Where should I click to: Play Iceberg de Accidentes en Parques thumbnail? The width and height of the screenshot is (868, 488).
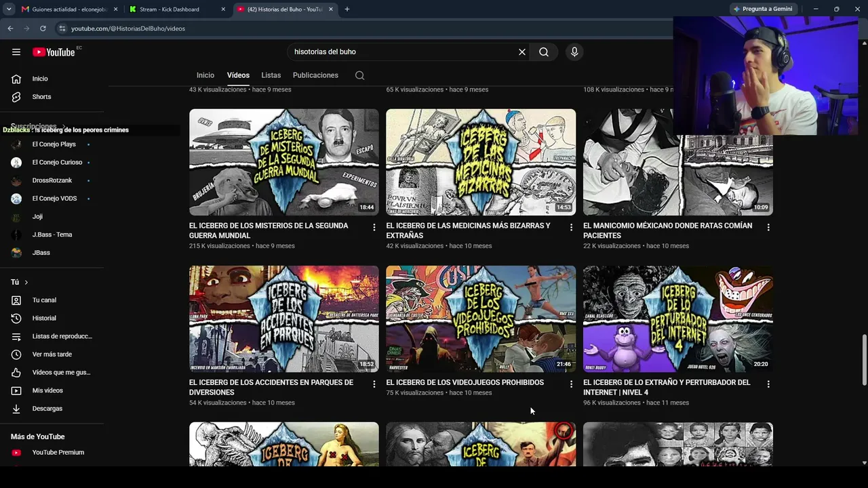(284, 319)
